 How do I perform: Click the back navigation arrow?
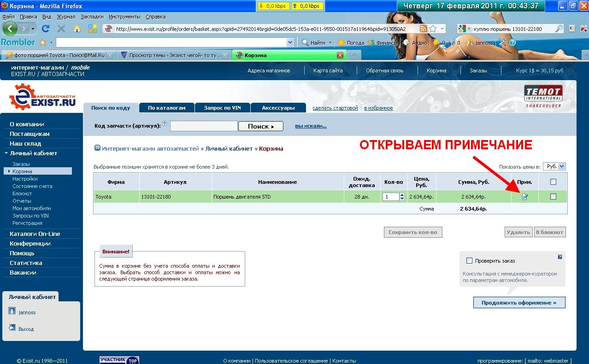(x=10, y=29)
